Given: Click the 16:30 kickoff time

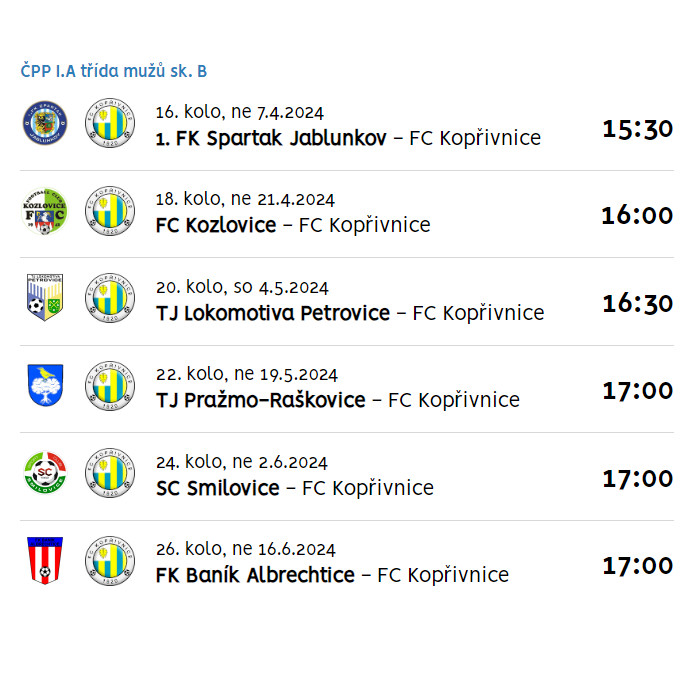Looking at the screenshot, I should coord(638,304).
